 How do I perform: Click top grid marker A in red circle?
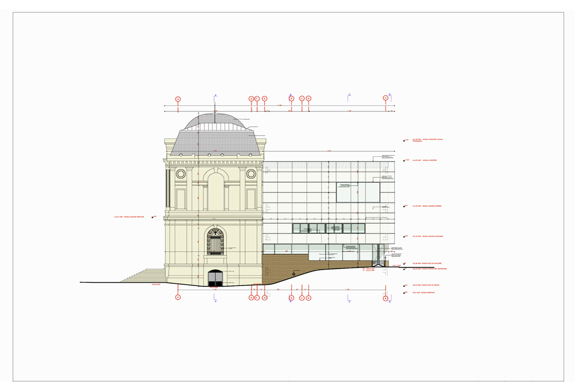(x=385, y=98)
